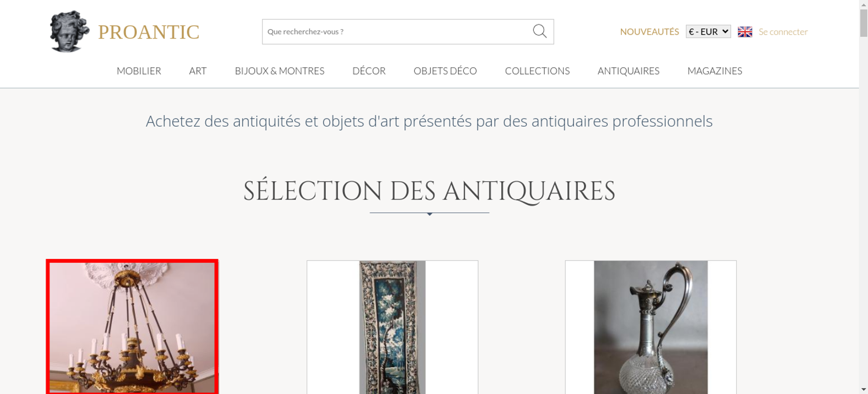Focus the 'Que recherchez-vous ?' search field
868x394 pixels.
[x=397, y=32]
